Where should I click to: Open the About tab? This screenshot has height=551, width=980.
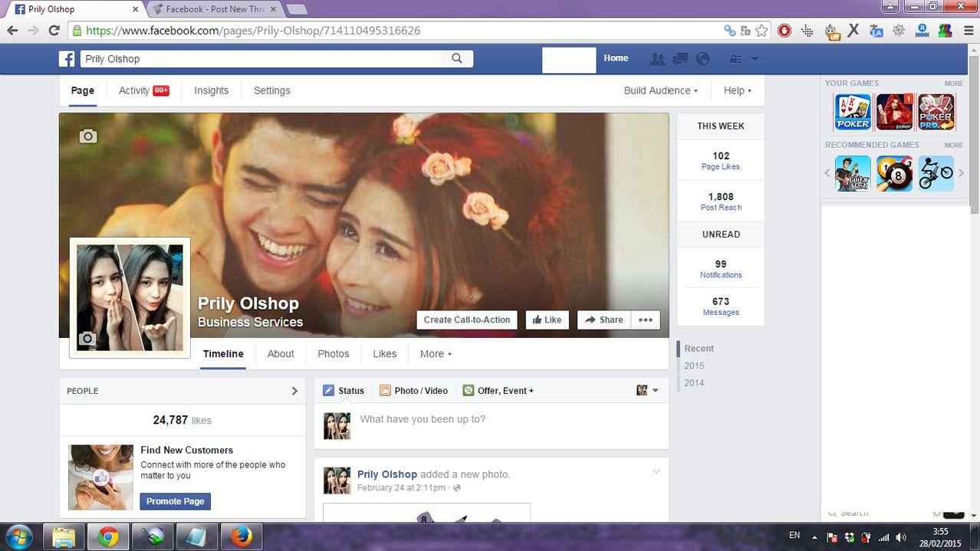pos(281,354)
